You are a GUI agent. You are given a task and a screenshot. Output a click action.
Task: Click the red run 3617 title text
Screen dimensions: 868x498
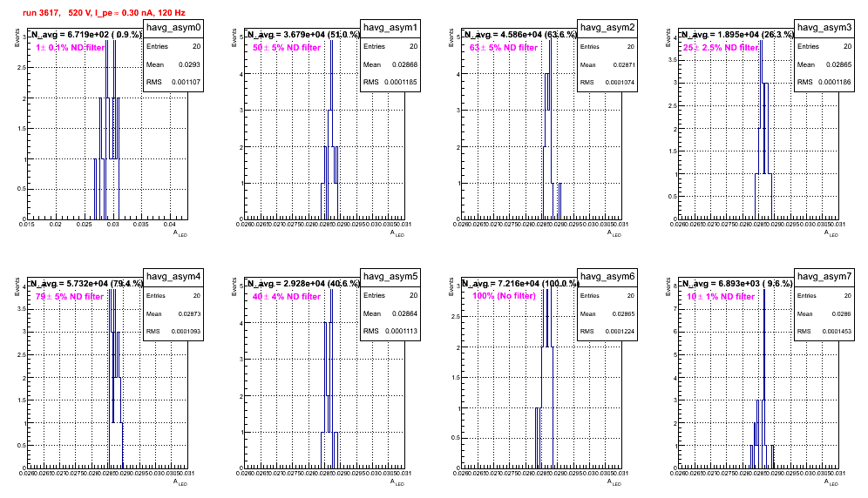[104, 12]
